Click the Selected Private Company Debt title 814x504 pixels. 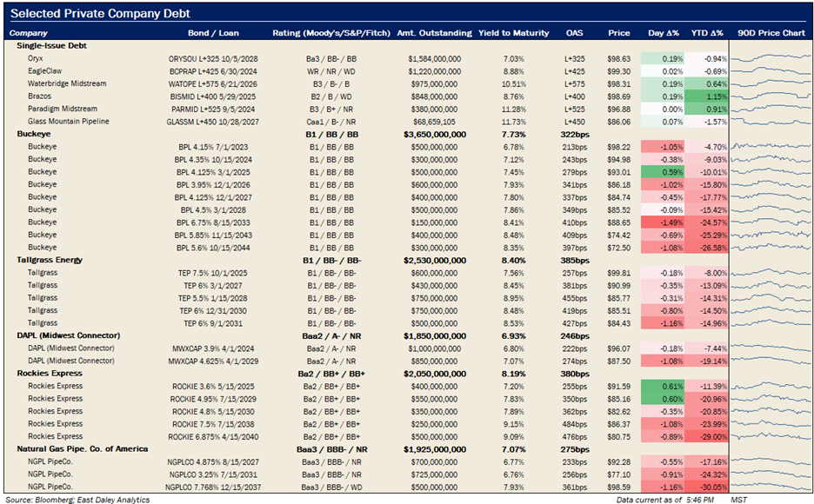coord(100,14)
